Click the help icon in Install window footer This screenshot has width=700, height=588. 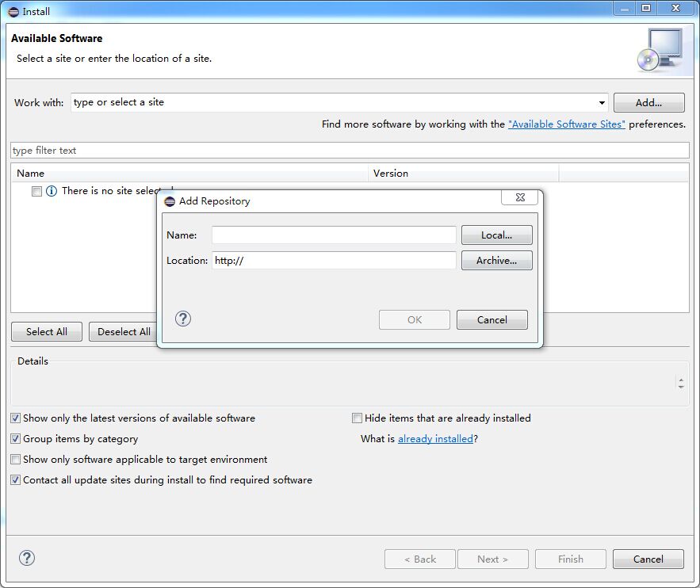pyautogui.click(x=27, y=558)
